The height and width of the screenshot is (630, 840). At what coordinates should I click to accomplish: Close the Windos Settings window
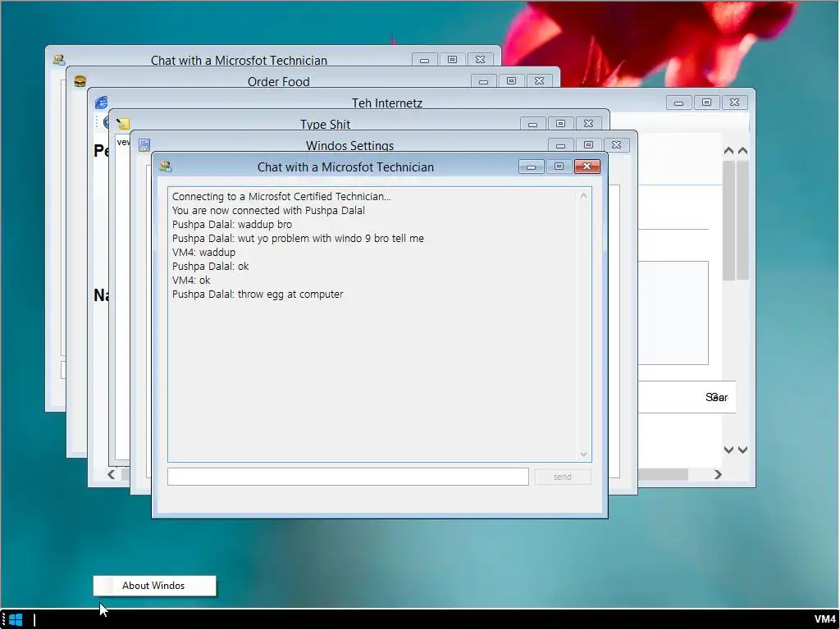(617, 145)
